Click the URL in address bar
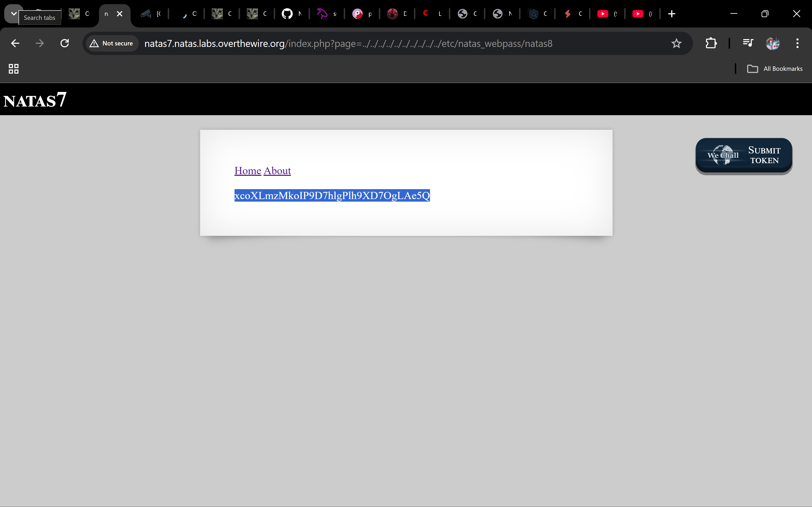This screenshot has width=812, height=507. point(348,44)
